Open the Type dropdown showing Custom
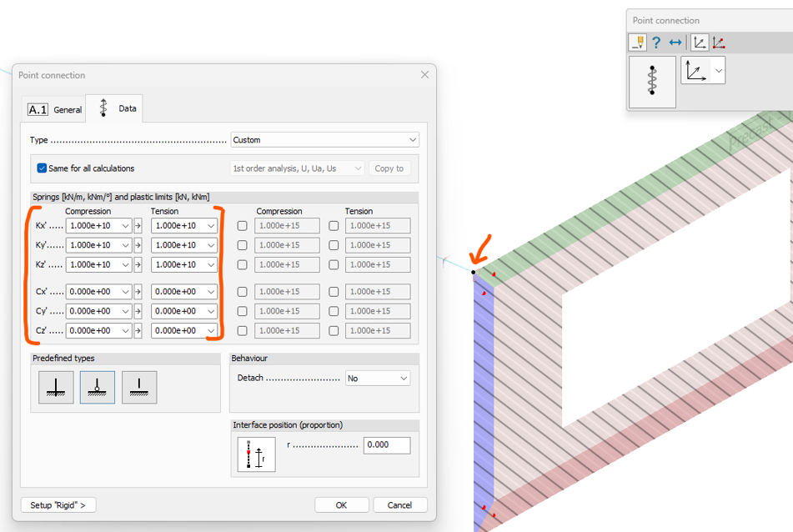This screenshot has width=793, height=532. click(324, 139)
